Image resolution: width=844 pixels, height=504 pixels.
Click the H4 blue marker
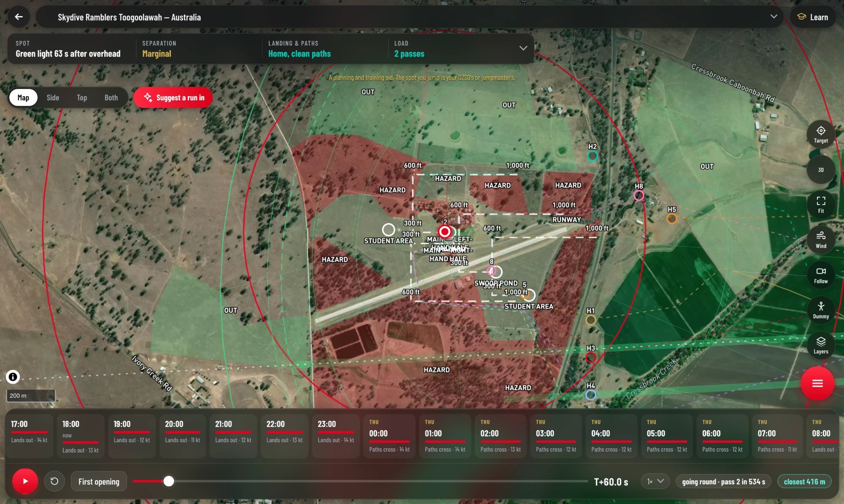[x=591, y=395]
